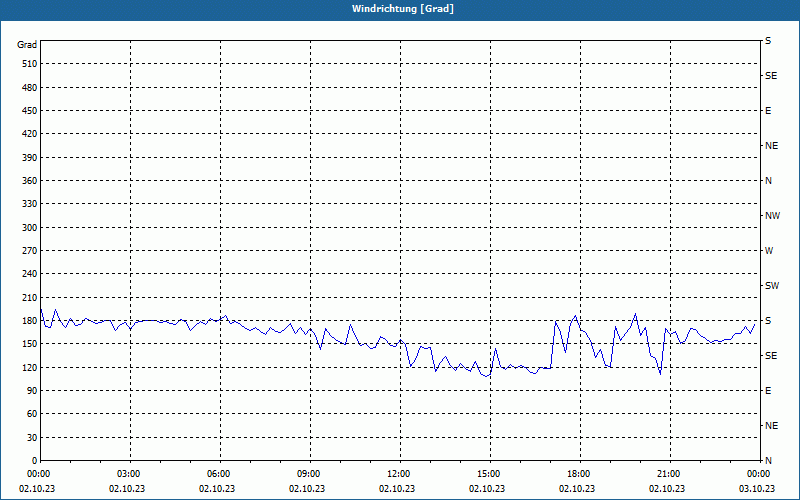Screen dimensions: 800x500
Task: Click the 90 y-axis value
Action: click(x=32, y=391)
